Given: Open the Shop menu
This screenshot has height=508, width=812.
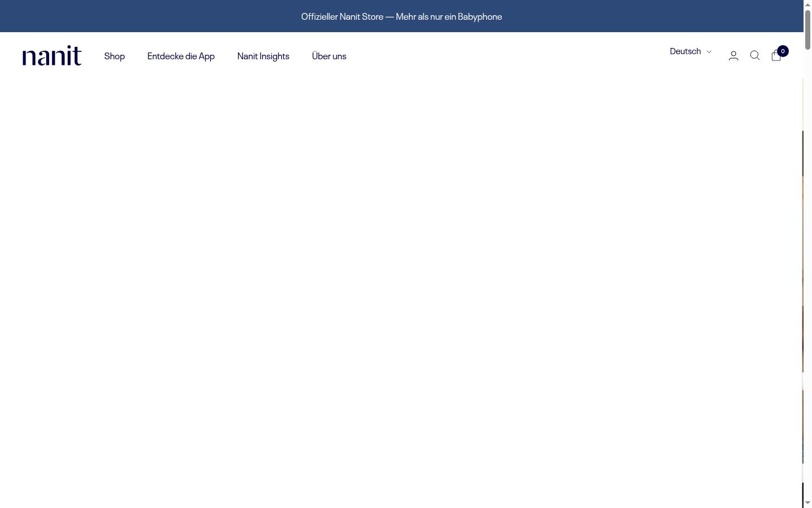Looking at the screenshot, I should pos(114,56).
